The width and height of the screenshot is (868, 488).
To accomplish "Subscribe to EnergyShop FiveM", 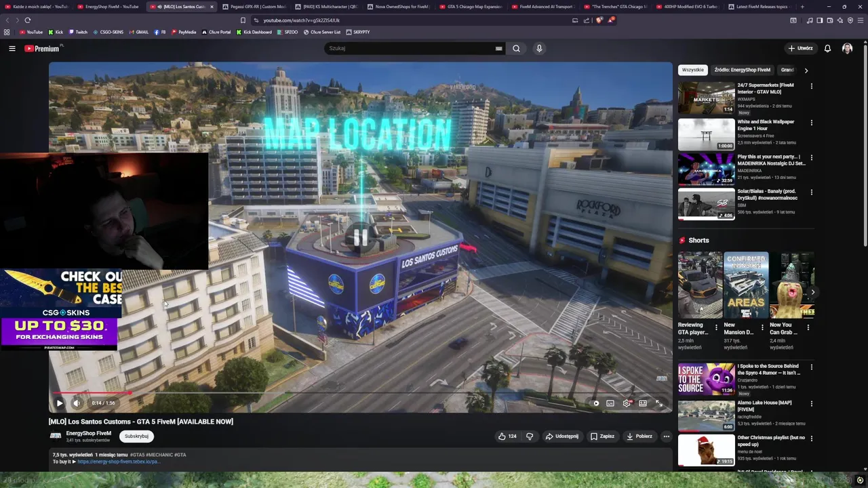I will [136, 436].
